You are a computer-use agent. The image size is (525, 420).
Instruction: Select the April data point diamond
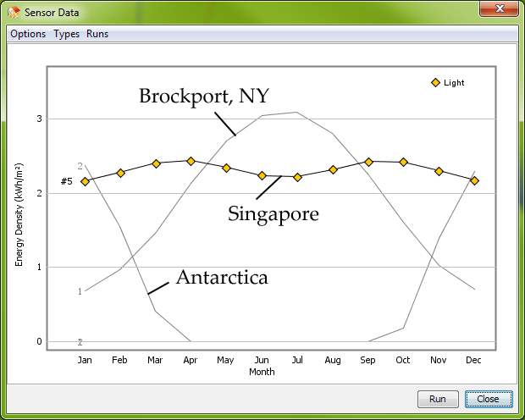coord(191,161)
